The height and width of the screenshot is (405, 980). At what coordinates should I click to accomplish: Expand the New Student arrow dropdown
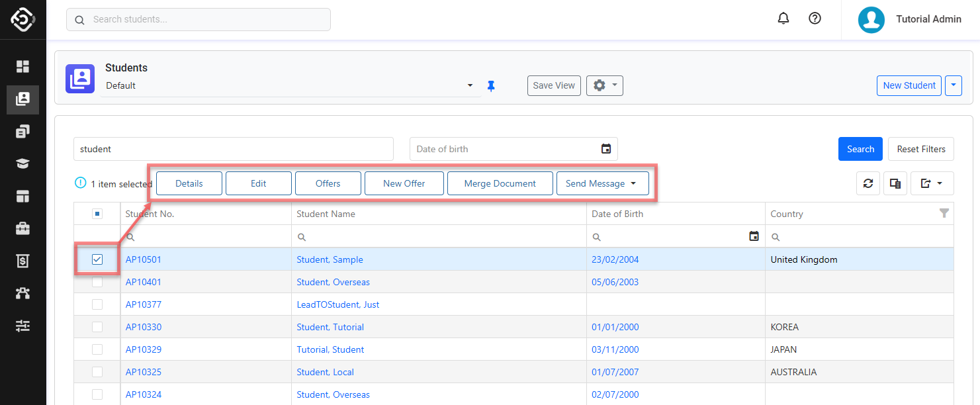point(954,85)
